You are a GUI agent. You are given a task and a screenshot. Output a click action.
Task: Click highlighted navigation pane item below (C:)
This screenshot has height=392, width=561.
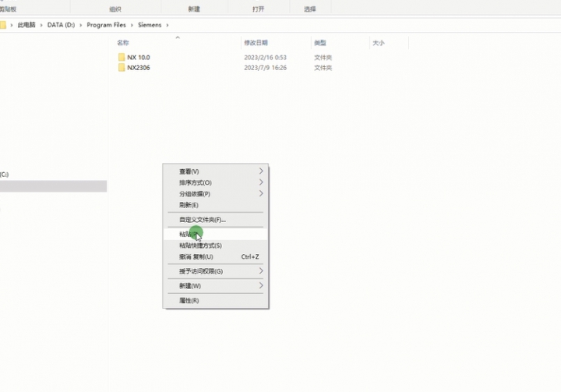coord(53,186)
